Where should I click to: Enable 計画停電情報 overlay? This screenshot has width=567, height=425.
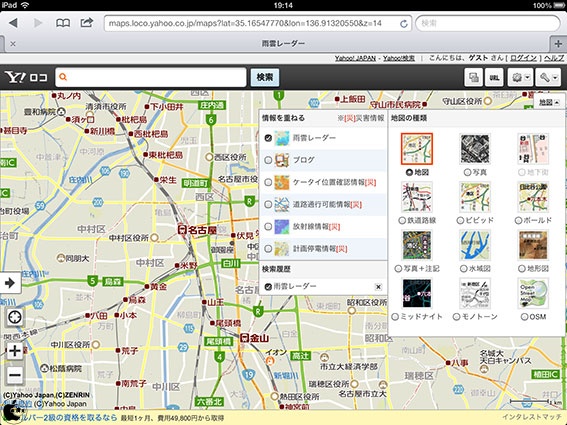point(268,249)
